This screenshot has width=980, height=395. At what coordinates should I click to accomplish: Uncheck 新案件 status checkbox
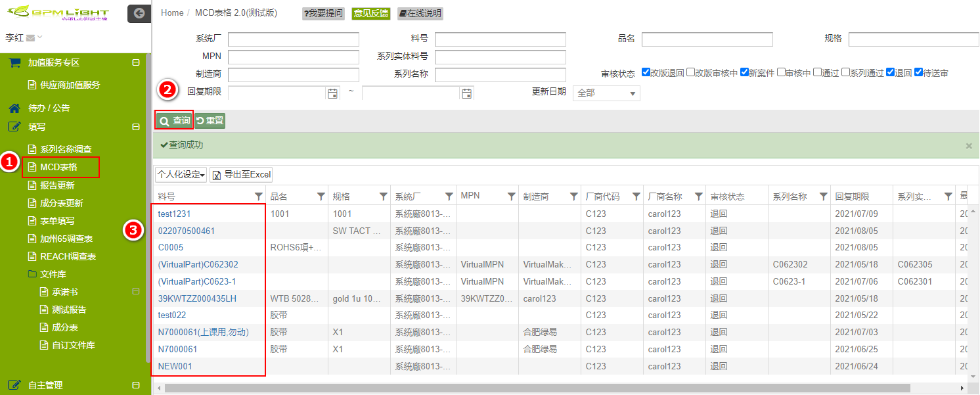pos(744,72)
